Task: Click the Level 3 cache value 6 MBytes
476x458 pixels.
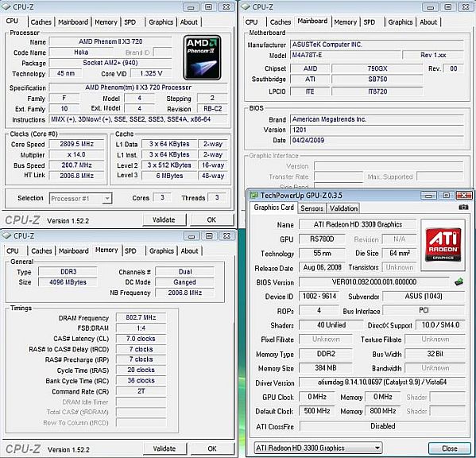Action: coord(169,176)
